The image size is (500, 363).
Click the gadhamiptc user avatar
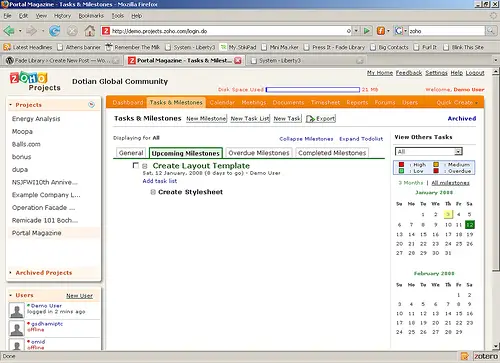[17, 328]
